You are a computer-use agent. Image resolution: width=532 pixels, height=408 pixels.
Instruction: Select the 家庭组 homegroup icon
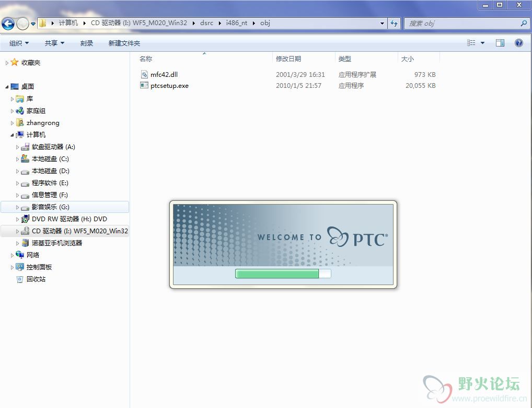20,111
